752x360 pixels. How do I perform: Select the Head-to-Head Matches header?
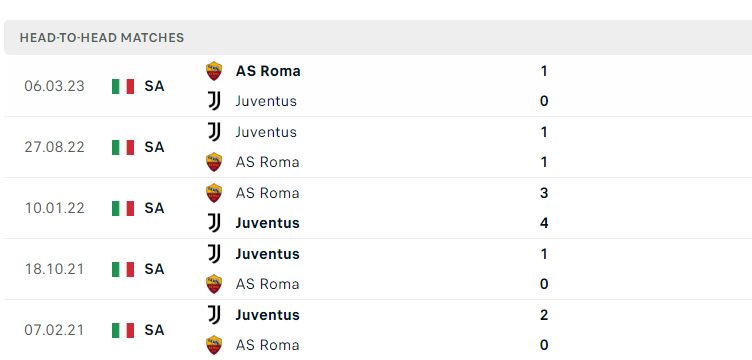[378, 37]
